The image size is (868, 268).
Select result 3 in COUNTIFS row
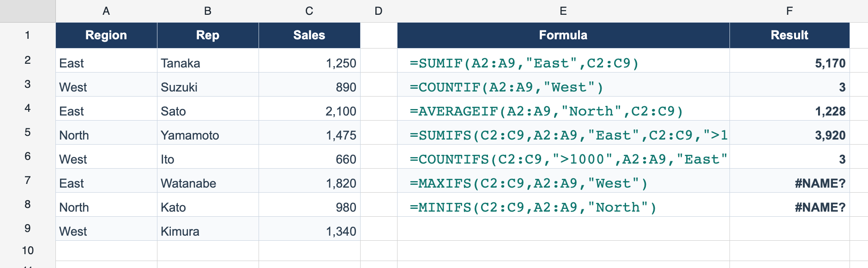point(790,157)
